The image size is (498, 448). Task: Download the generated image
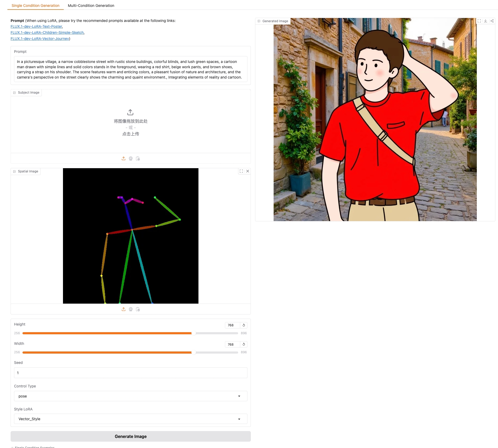click(486, 21)
